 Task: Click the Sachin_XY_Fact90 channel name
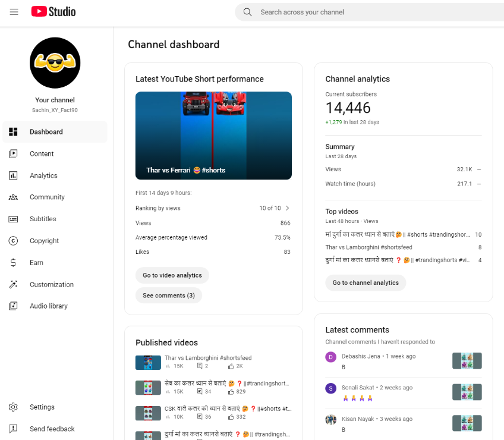coord(55,110)
